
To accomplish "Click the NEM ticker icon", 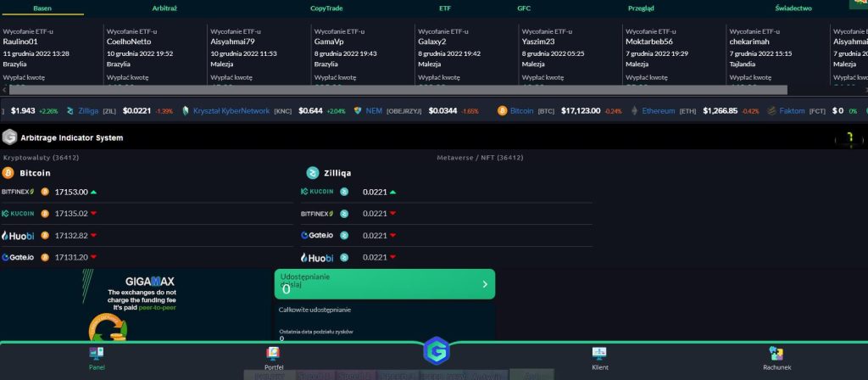I will pyautogui.click(x=358, y=111).
